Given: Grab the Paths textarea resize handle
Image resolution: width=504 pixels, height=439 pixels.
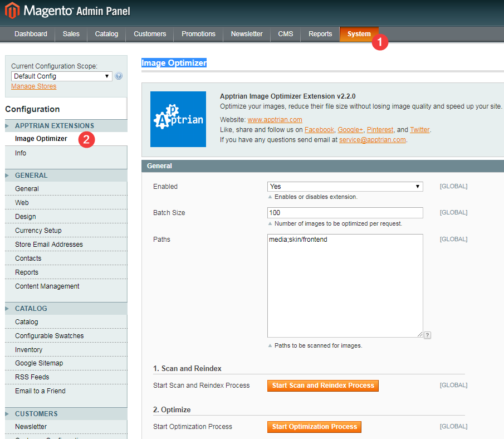Looking at the screenshot, I should tap(420, 334).
